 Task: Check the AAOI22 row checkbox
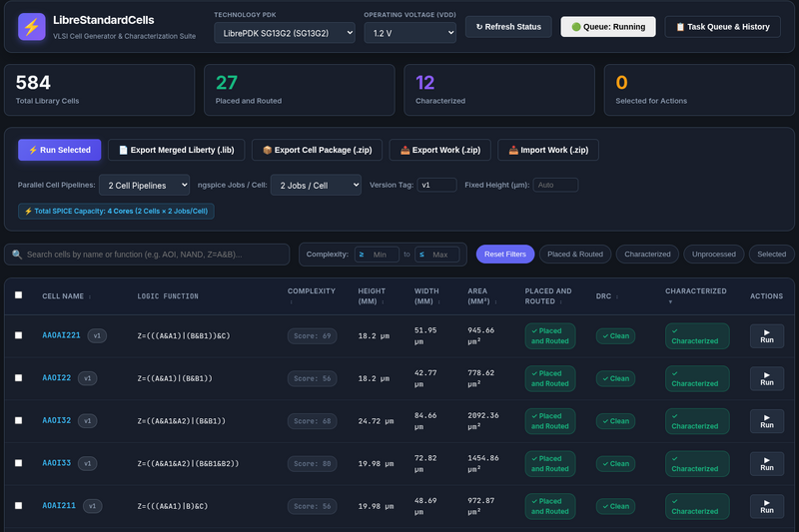click(18, 378)
